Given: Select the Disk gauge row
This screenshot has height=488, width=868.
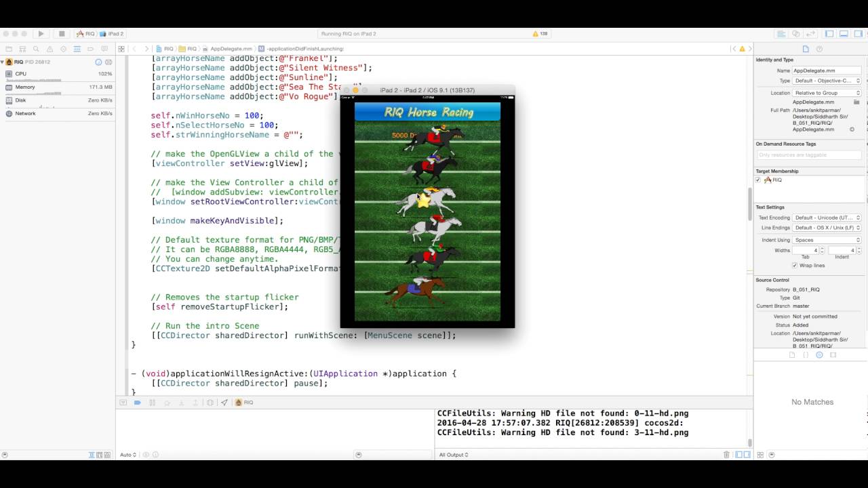Looking at the screenshot, I should pos(58,100).
